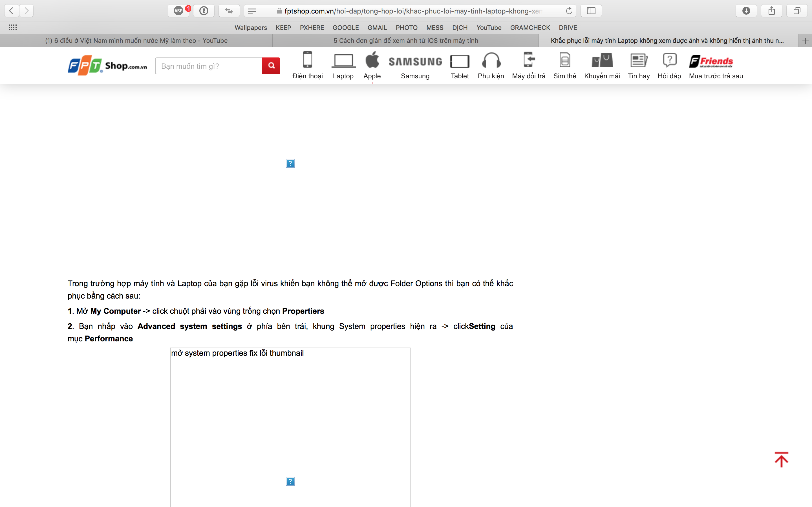Click the Share icon in Safari toolbar
Screen dimensions: 812x507
pyautogui.click(x=771, y=11)
